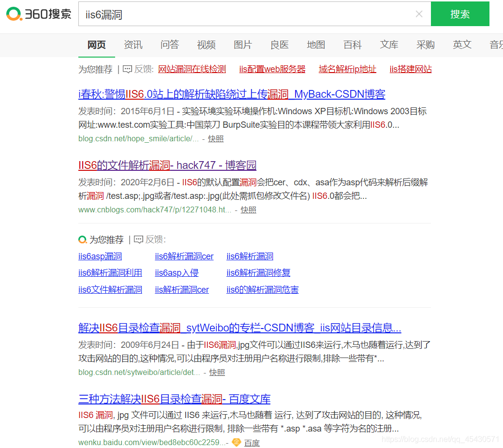The image size is (503, 448).
Task: Open related search iis6解析漏洞利用
Action: pos(110,273)
